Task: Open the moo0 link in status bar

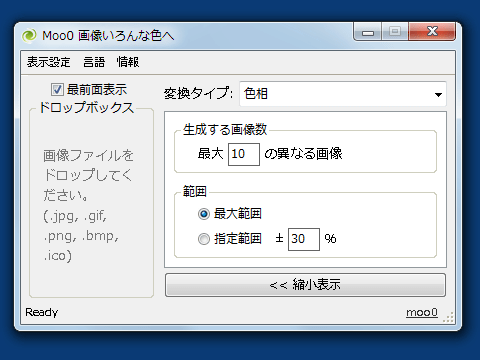Action: click(x=422, y=312)
